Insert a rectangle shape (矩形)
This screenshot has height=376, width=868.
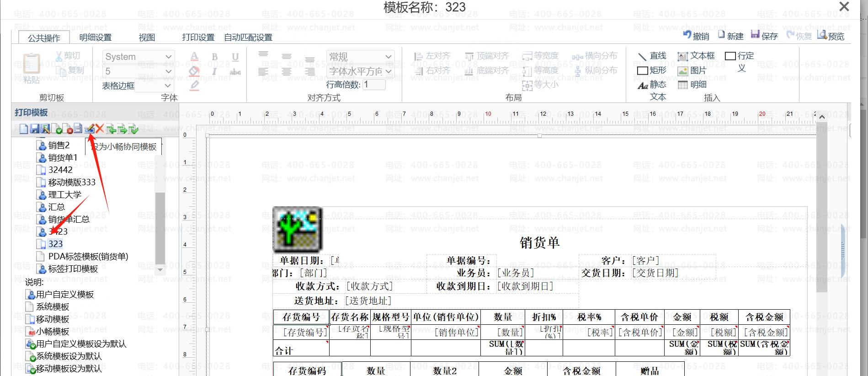pyautogui.click(x=652, y=70)
